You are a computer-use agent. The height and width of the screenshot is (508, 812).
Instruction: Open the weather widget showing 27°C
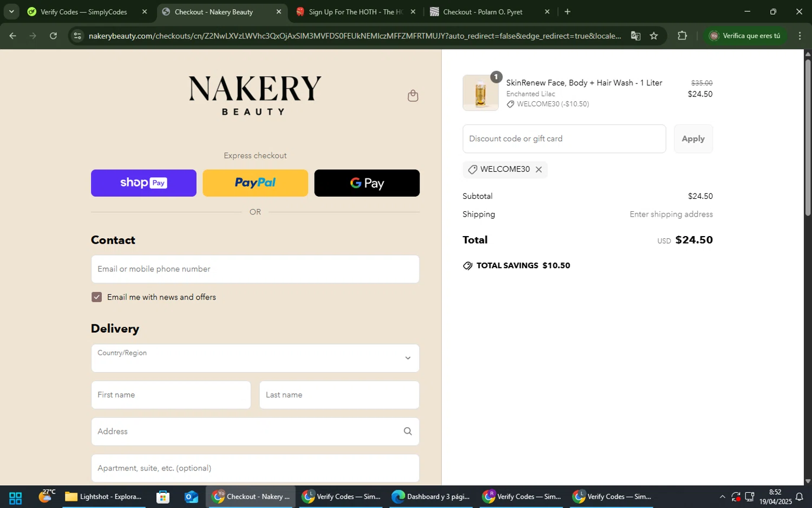[47, 496]
